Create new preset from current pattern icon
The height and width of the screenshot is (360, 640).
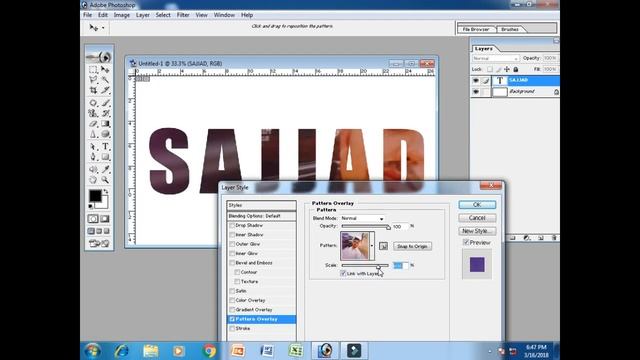point(383,246)
